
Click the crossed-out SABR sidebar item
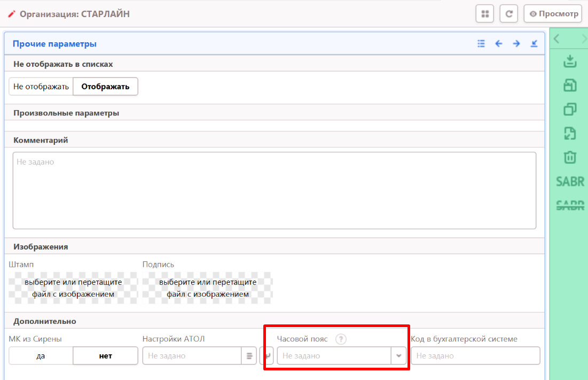tap(570, 205)
